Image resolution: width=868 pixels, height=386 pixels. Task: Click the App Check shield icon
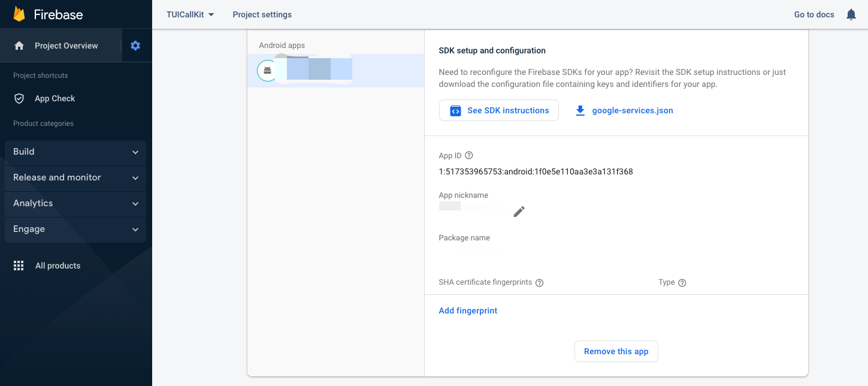click(x=19, y=98)
